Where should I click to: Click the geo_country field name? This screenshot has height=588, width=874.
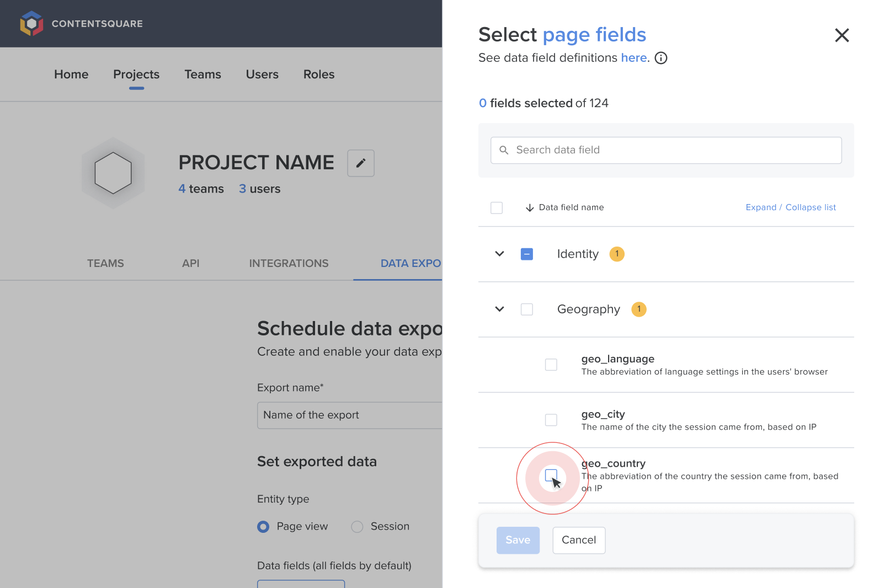tap(613, 463)
